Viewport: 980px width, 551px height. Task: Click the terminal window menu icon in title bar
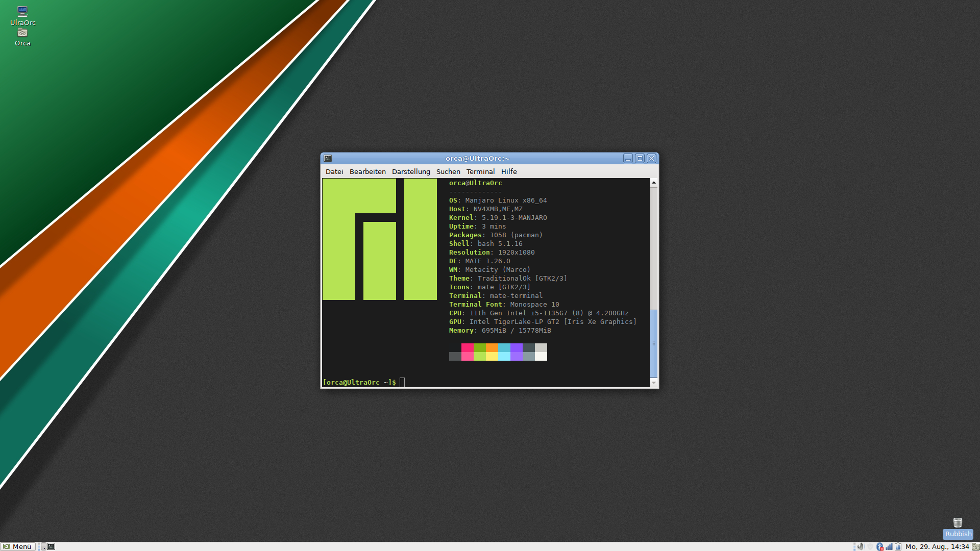pyautogui.click(x=328, y=158)
